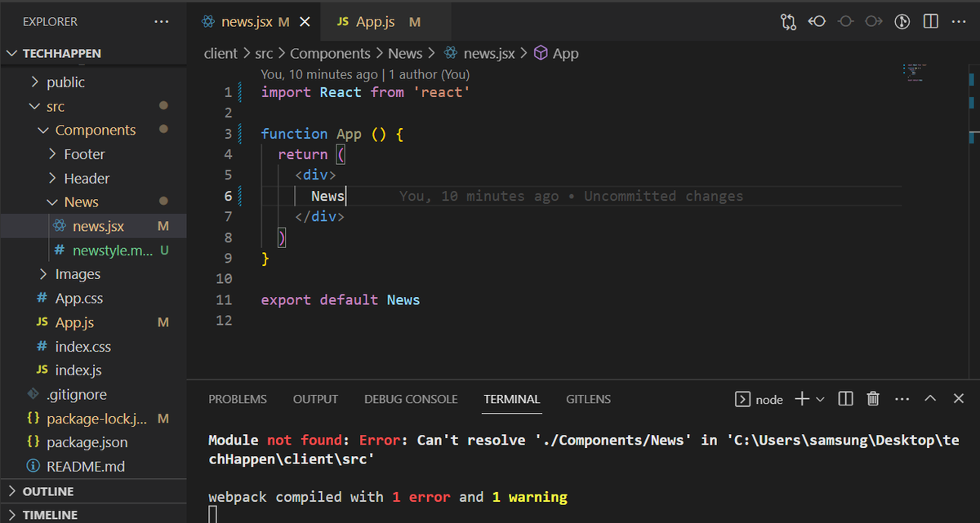Click the 'function App ()' line
Viewport: 980px width, 523px height.
coord(332,134)
